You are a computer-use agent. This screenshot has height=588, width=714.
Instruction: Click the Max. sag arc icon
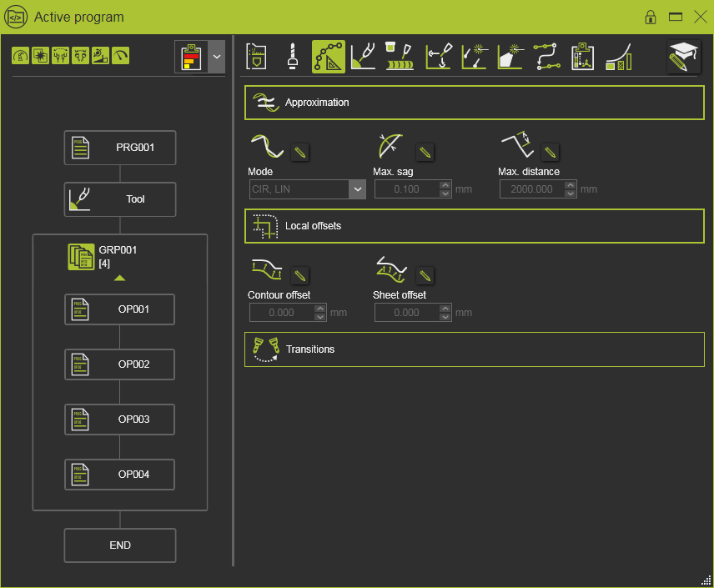(x=390, y=146)
